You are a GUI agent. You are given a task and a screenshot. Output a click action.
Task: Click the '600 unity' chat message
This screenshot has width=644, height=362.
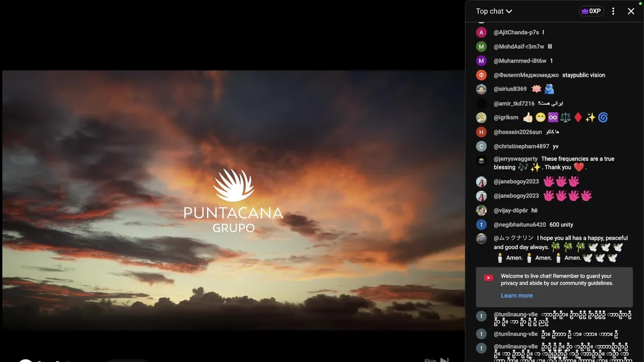click(x=561, y=225)
